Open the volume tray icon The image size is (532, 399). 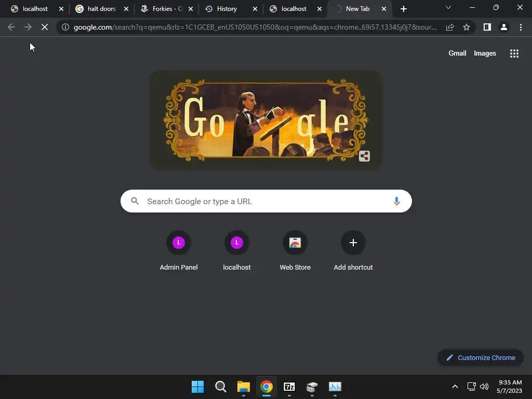[484, 387]
